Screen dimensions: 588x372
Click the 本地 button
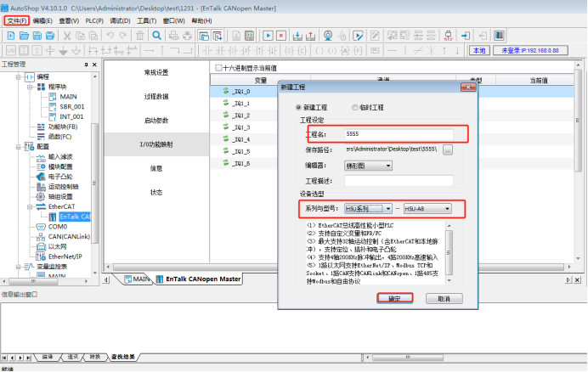(x=479, y=50)
